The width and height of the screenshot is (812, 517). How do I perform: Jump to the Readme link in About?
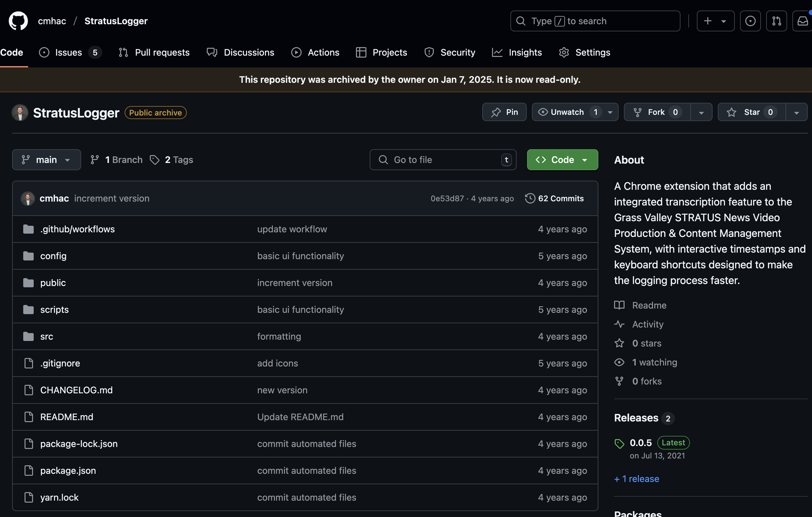pyautogui.click(x=640, y=305)
